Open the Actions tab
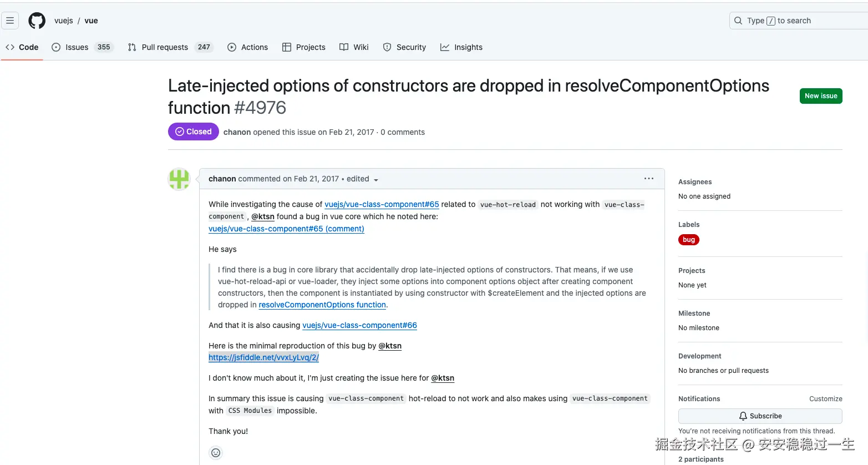Image resolution: width=868 pixels, height=465 pixels. point(248,47)
